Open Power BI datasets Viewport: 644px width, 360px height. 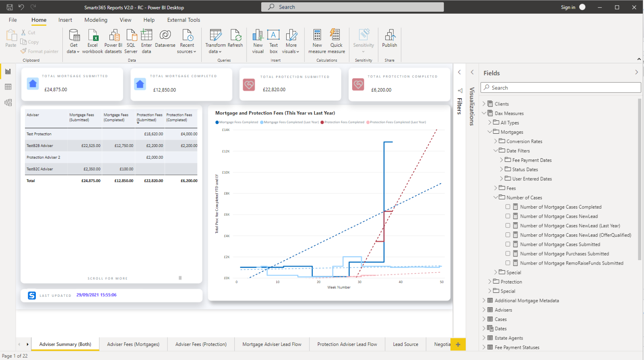[x=114, y=41]
